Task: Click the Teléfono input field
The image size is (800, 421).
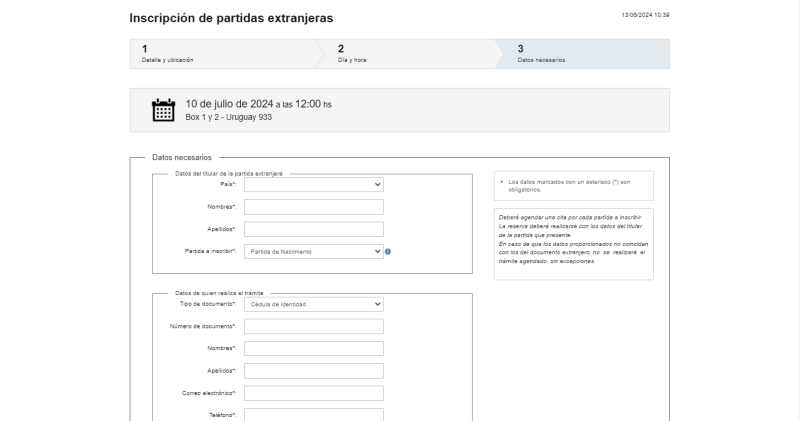Action: tap(313, 414)
